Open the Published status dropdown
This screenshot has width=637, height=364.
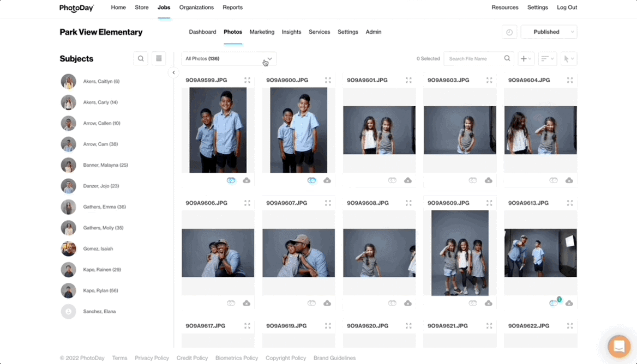[549, 32]
